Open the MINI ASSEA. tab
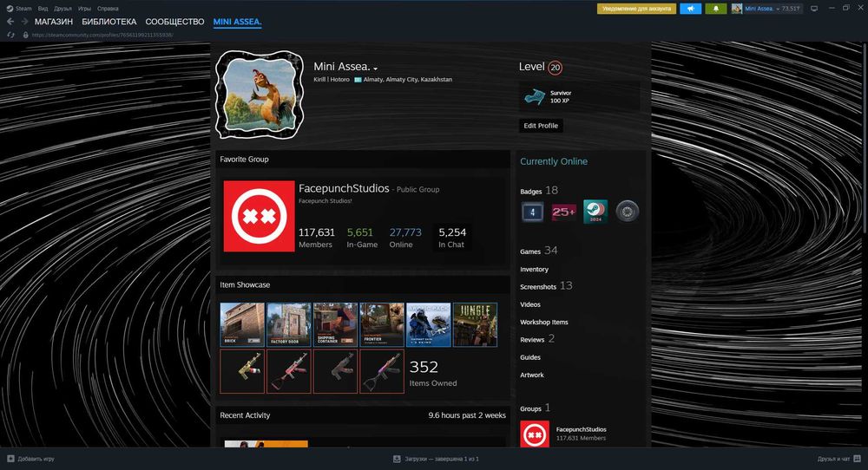This screenshot has height=470, width=868. coord(238,22)
